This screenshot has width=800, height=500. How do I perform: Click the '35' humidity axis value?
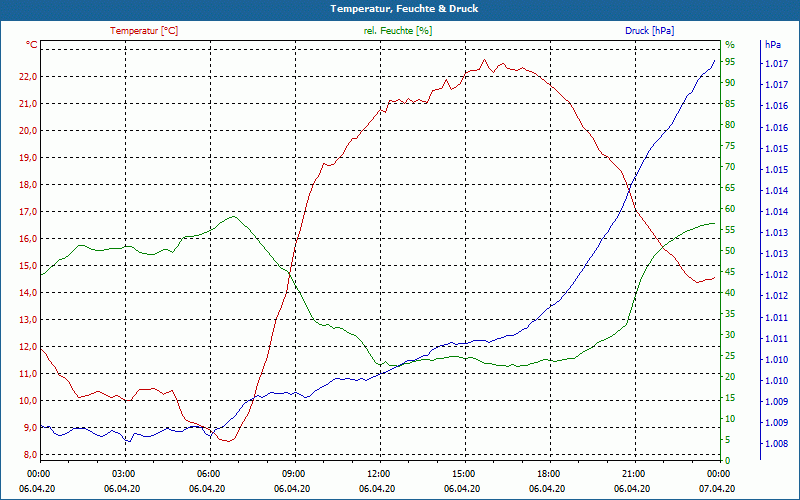coord(730,314)
